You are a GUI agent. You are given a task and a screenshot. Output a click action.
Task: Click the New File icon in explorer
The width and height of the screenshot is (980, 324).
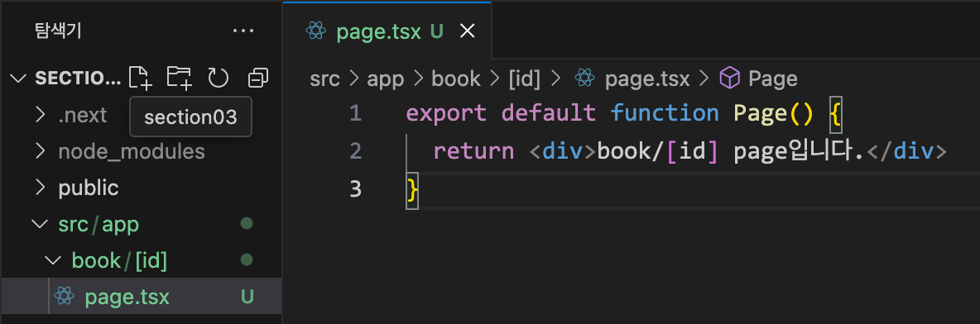coord(141,78)
